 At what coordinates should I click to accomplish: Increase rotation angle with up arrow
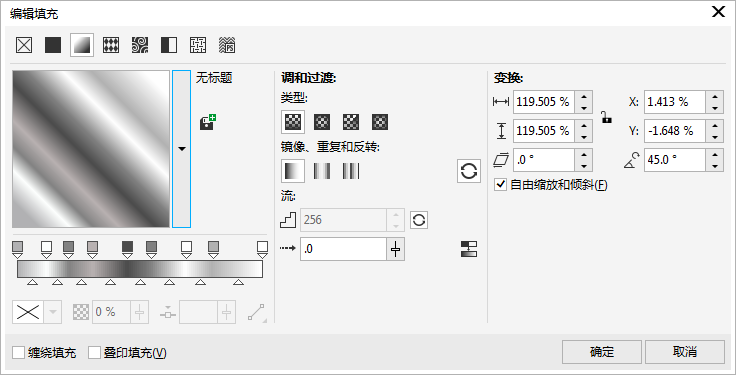point(714,154)
